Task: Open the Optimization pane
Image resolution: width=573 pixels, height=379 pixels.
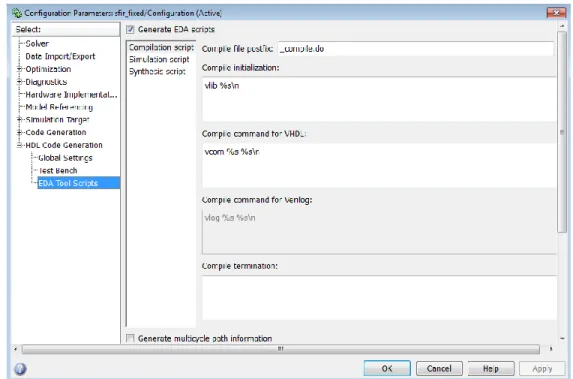Action: [x=48, y=69]
